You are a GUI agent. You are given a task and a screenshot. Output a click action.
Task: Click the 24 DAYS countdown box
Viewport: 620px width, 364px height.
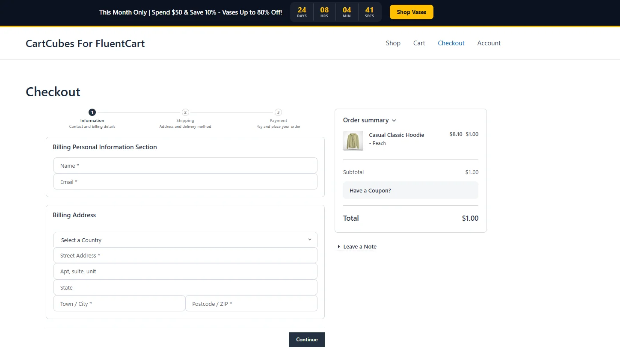302,12
